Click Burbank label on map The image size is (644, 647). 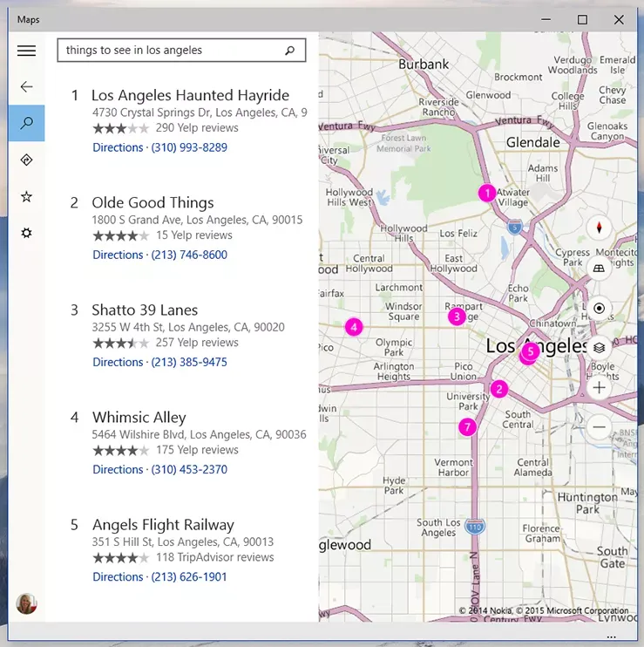tap(424, 65)
